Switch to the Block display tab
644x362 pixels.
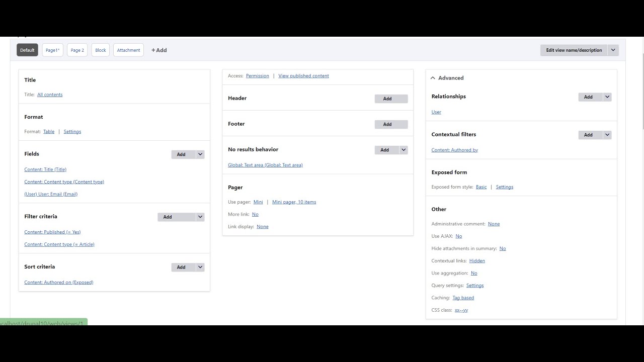click(x=101, y=50)
